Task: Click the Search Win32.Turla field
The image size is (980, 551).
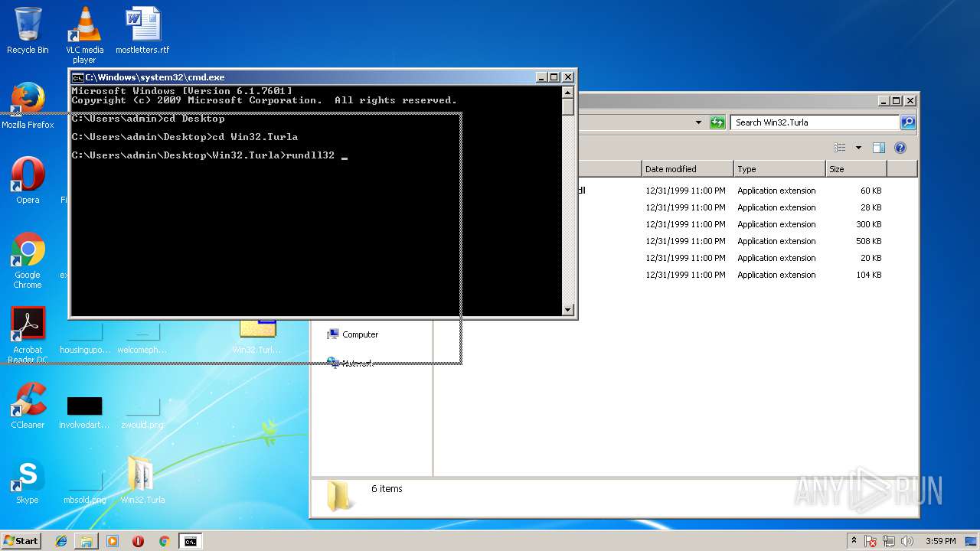Action: (815, 122)
